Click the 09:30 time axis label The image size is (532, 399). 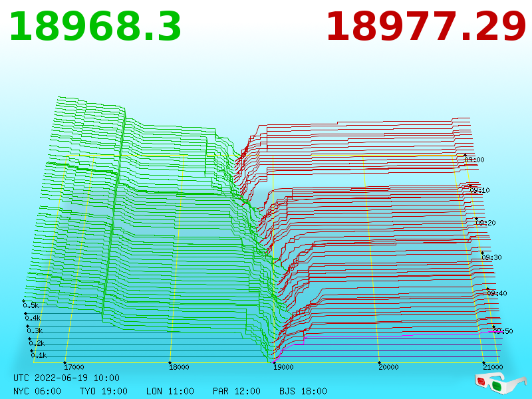click(491, 257)
